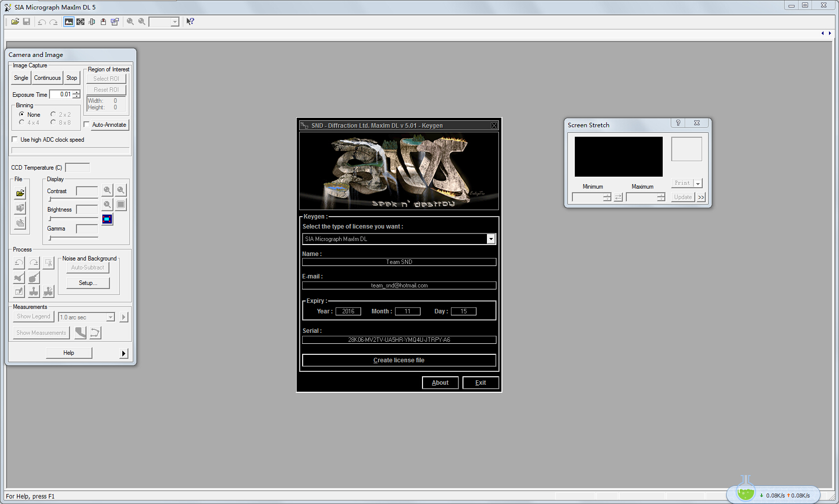
Task: Click the rotate left icon in Process group
Action: click(19, 263)
